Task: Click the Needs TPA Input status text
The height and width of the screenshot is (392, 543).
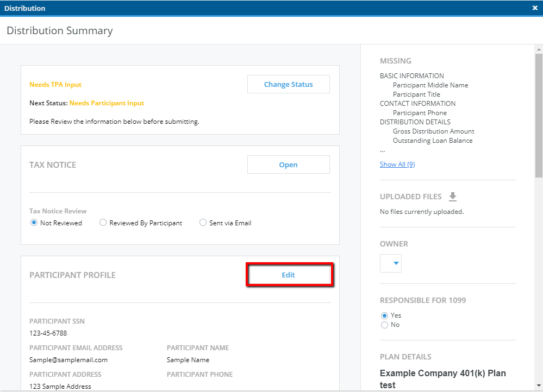Action: click(x=55, y=84)
